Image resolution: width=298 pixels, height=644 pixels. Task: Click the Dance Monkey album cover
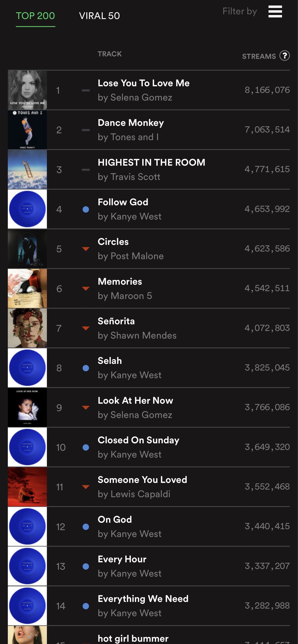click(x=27, y=130)
